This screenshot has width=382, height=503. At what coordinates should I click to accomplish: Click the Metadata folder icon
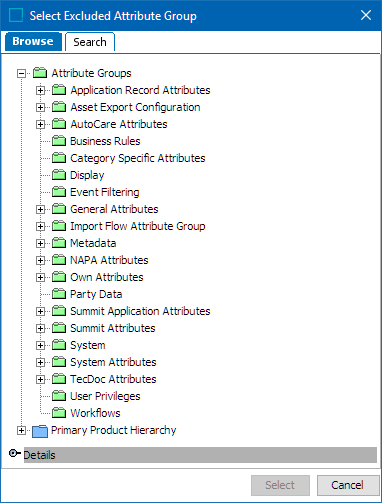pos(59,243)
